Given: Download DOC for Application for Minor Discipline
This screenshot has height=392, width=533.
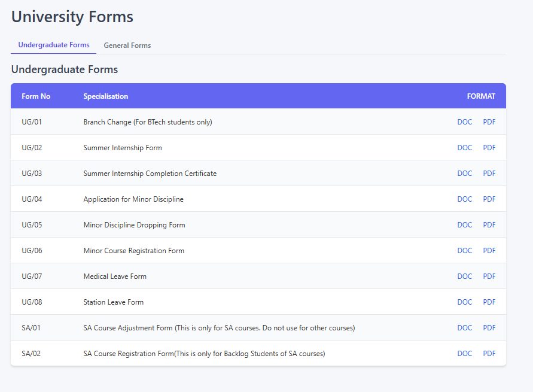Looking at the screenshot, I should 465,199.
